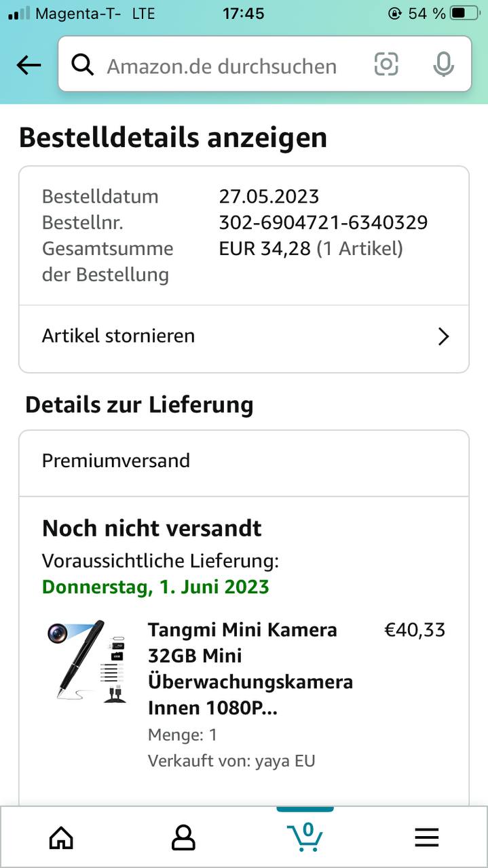Open the shopping cart icon
488x868 pixels.
point(305,837)
